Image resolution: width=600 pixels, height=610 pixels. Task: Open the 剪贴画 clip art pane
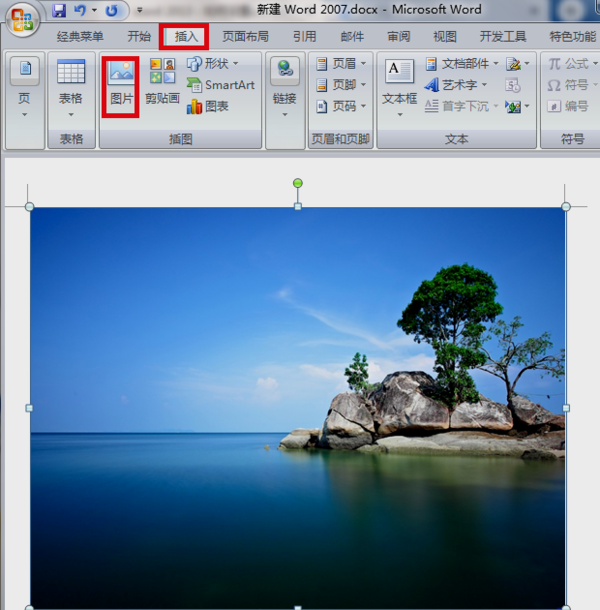tap(162, 82)
